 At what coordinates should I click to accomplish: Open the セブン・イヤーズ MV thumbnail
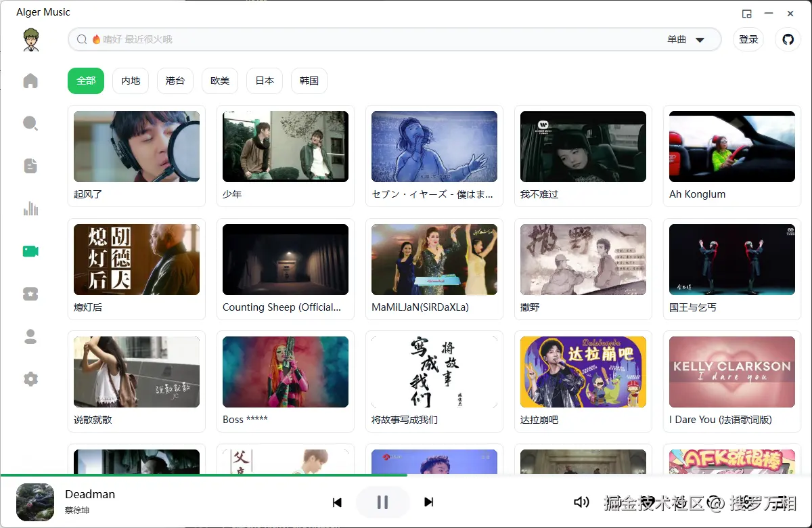click(434, 146)
